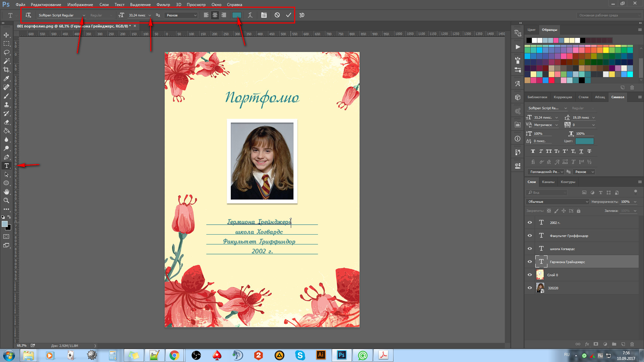Hide the 'Факультет Гриффиндор' layer
This screenshot has width=644, height=362.
pos(530,236)
